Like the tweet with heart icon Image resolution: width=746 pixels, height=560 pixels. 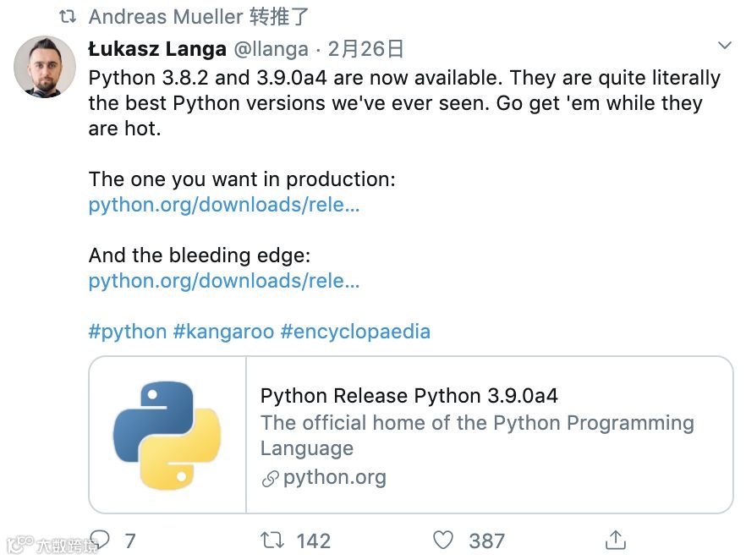pyautogui.click(x=443, y=540)
